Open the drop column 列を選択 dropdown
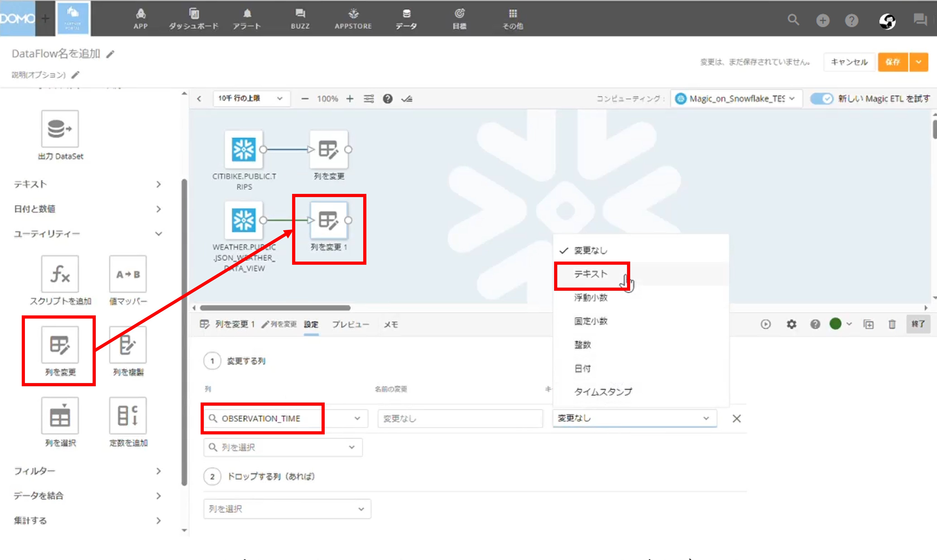 pos(287,509)
